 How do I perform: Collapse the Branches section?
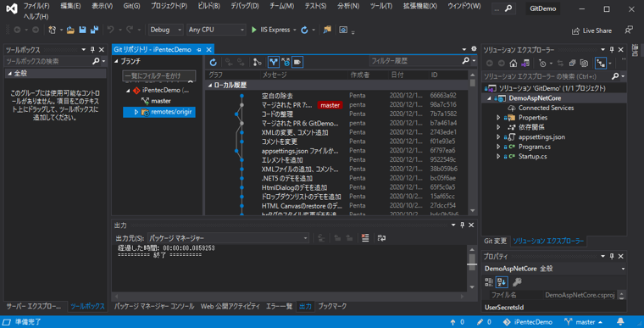click(x=116, y=61)
